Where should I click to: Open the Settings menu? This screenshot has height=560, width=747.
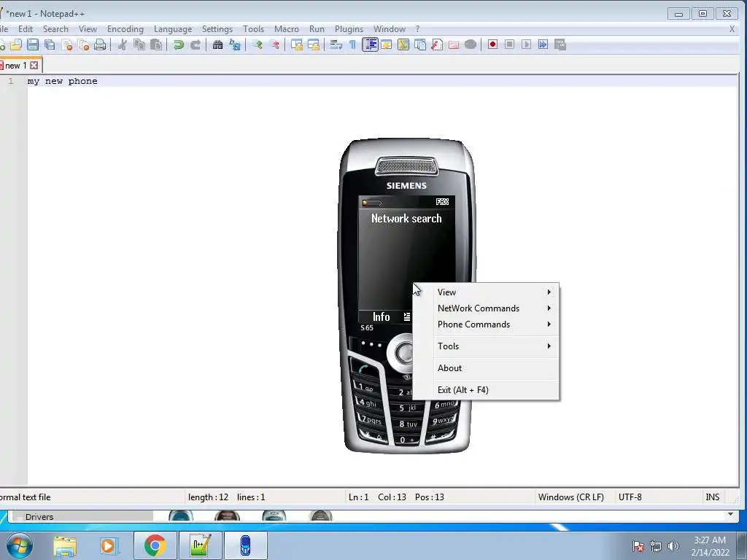(x=217, y=29)
